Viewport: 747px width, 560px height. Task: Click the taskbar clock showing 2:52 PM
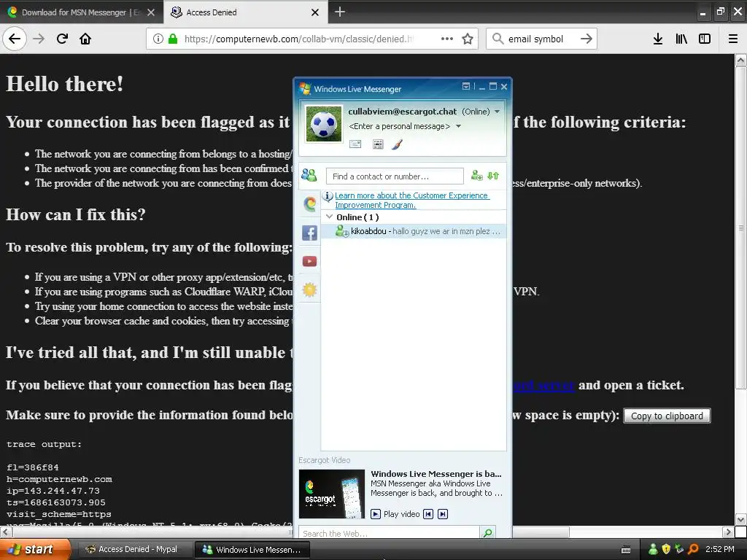719,549
